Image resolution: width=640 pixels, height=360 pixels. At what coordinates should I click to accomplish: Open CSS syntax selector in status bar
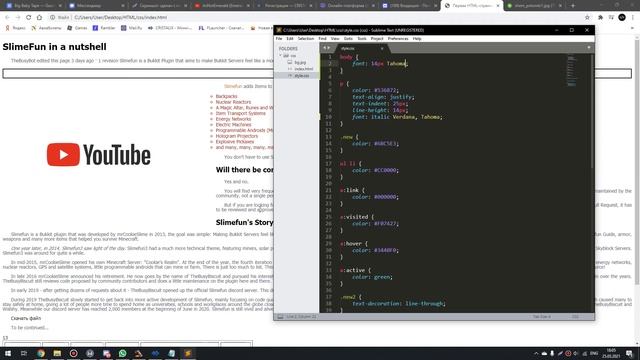(575, 317)
